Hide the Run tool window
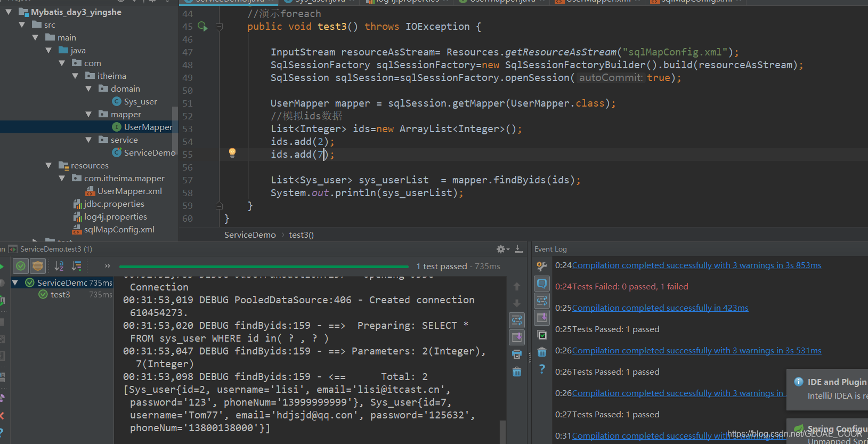Screen dimensions: 868x444 (x=519, y=249)
